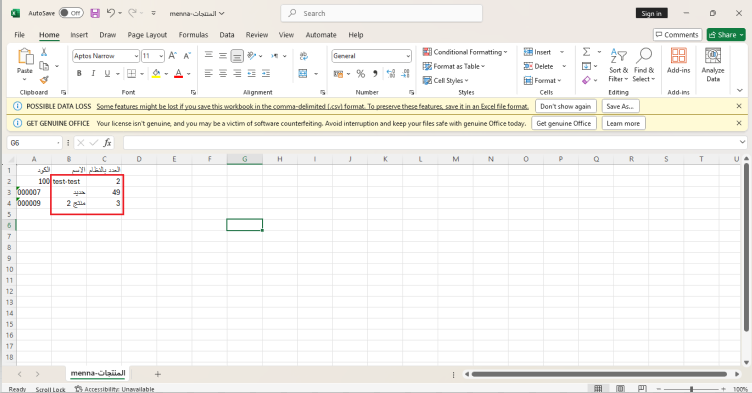
Task: Click the Sort & Filter icon
Action: [x=619, y=56]
